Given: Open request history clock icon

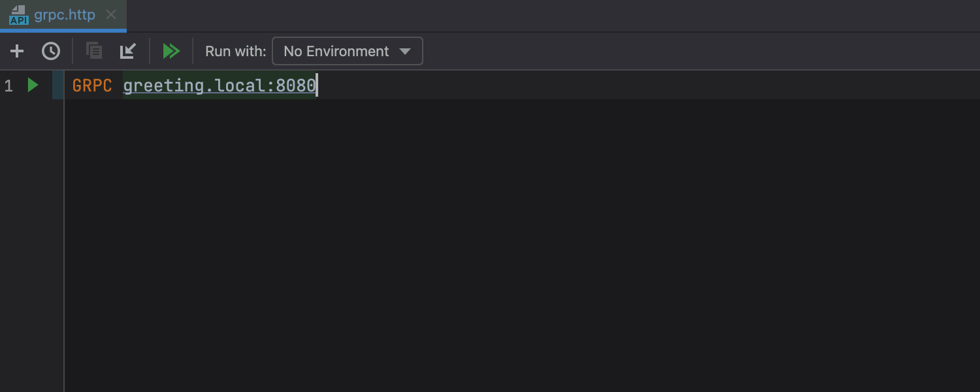Looking at the screenshot, I should click(51, 51).
